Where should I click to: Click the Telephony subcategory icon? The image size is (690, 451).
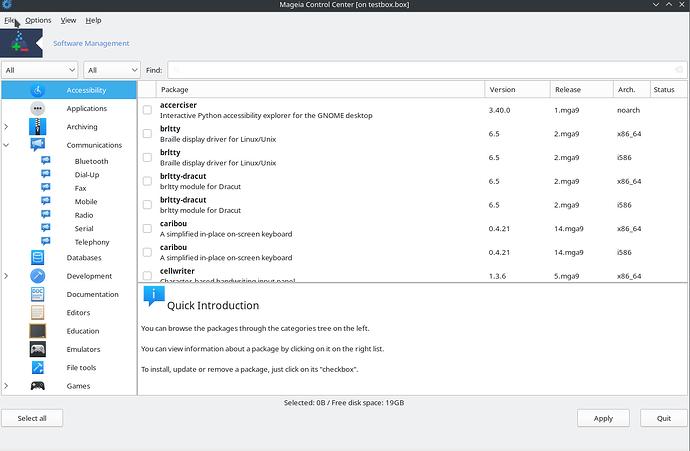46,242
